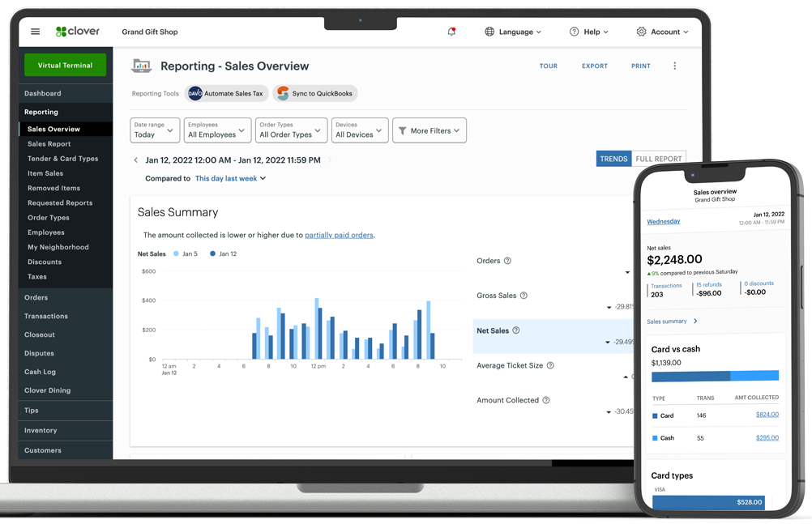This screenshot has height=524, width=812.
Task: Select Sales Report in the sidebar
Action: click(x=49, y=144)
